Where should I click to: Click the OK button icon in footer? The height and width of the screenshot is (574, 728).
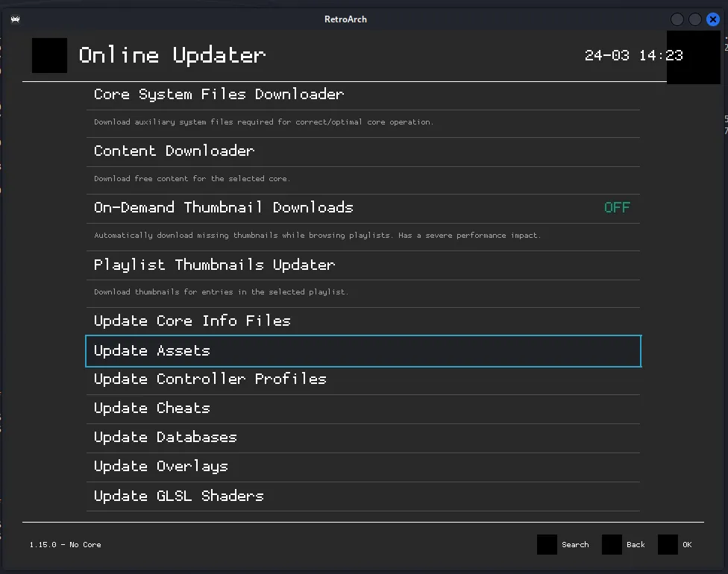(668, 545)
